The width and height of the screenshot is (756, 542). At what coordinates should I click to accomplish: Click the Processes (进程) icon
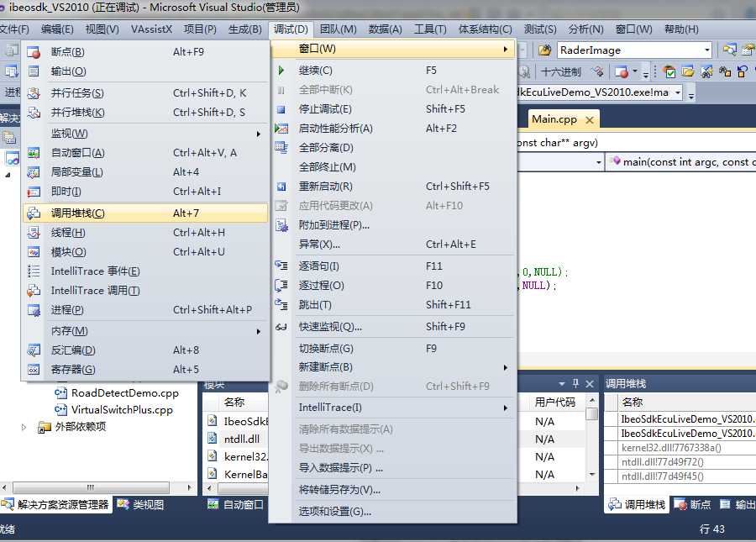click(34, 309)
